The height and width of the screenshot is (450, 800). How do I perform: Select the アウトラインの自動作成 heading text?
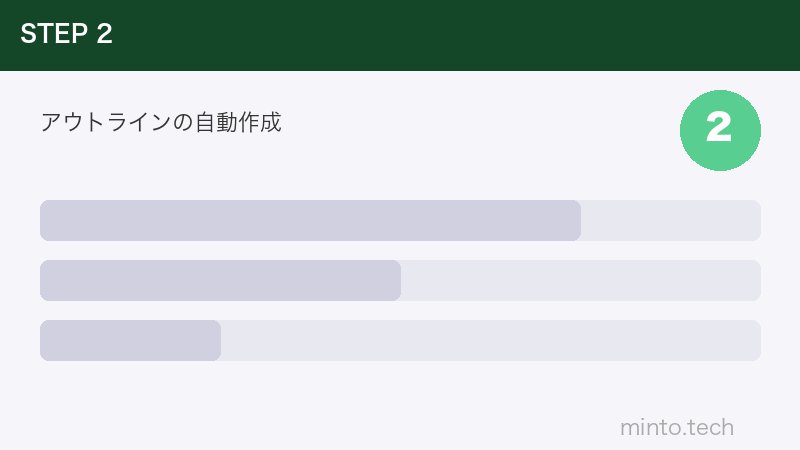point(161,123)
